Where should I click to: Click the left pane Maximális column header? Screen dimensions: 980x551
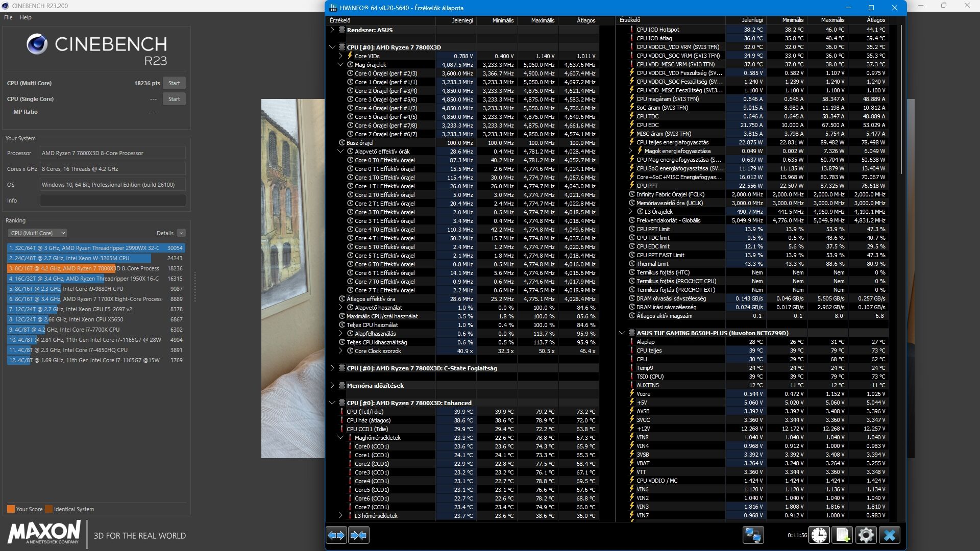click(538, 20)
